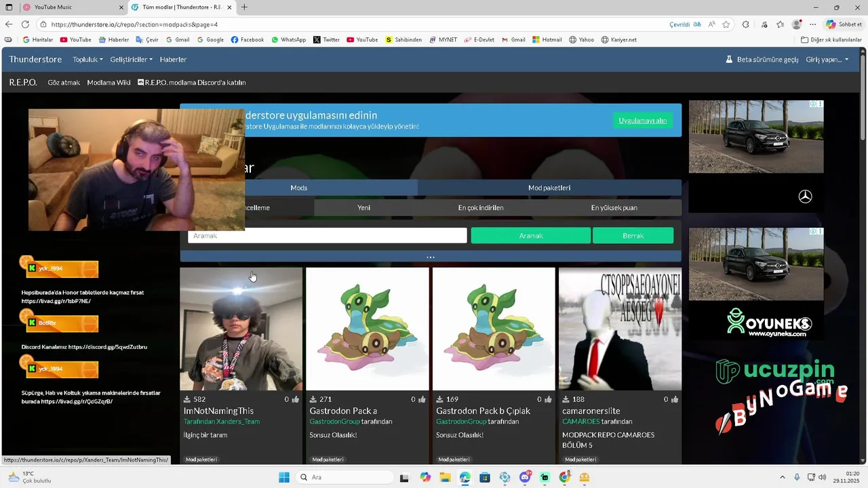
Task: Click the thumbs-up icon on camaronerslite
Action: pyautogui.click(x=674, y=399)
